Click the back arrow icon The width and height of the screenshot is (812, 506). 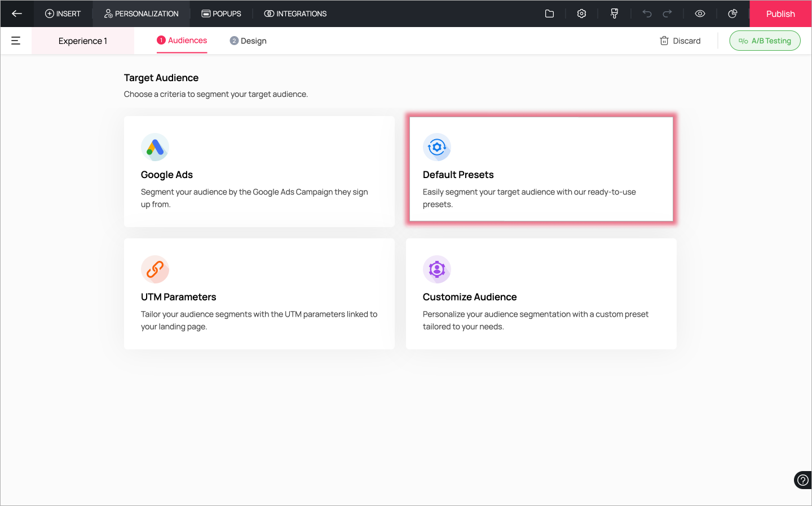(17, 14)
